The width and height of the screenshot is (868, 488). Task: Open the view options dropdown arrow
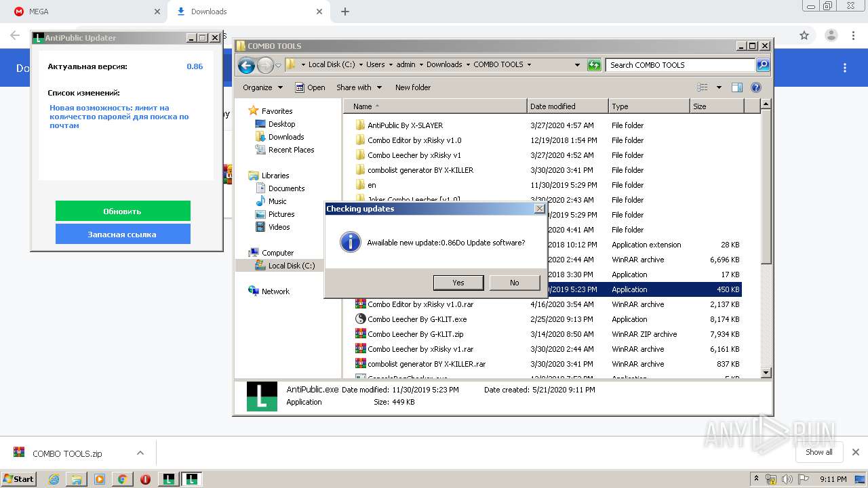pos(719,87)
